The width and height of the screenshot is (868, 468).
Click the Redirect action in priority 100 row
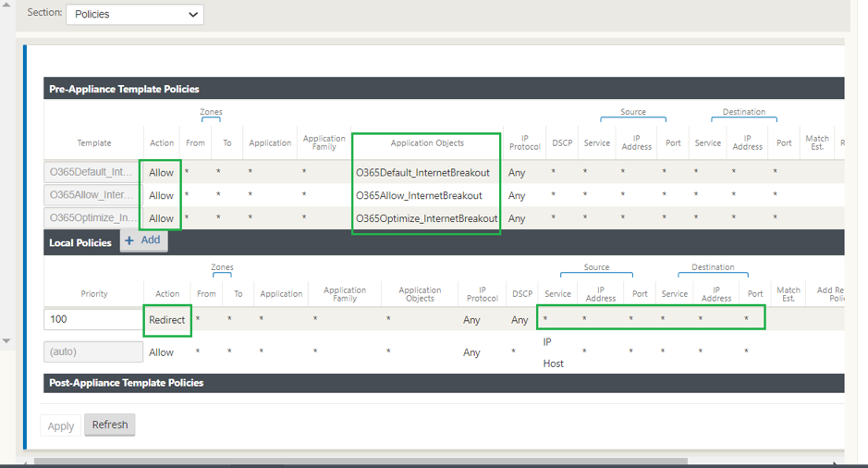click(x=166, y=320)
